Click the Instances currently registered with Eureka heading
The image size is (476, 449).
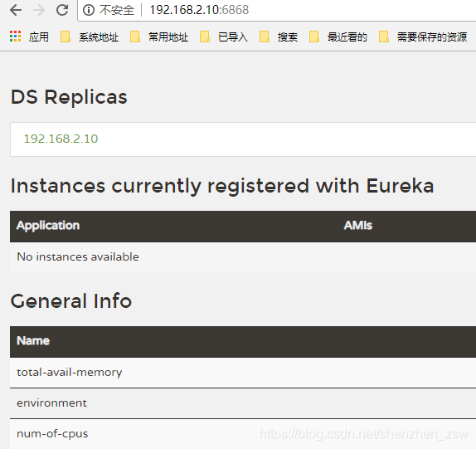point(222,186)
